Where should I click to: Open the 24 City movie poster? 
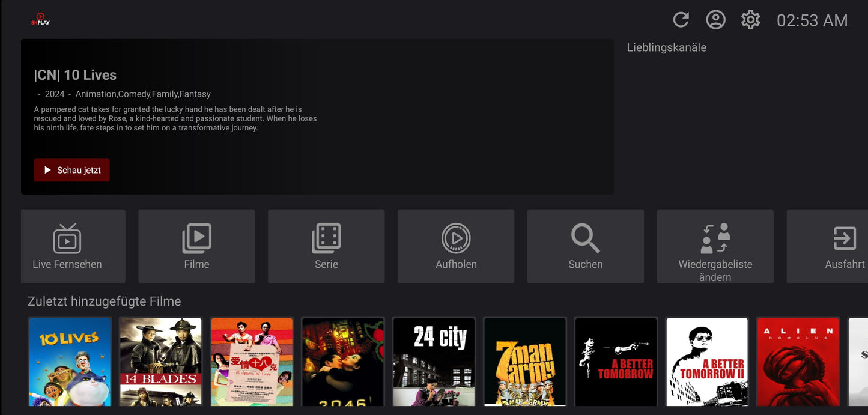(434, 362)
